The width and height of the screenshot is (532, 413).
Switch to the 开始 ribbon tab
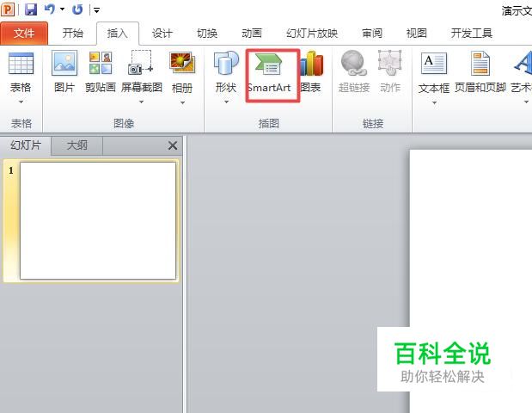pyautogui.click(x=72, y=34)
